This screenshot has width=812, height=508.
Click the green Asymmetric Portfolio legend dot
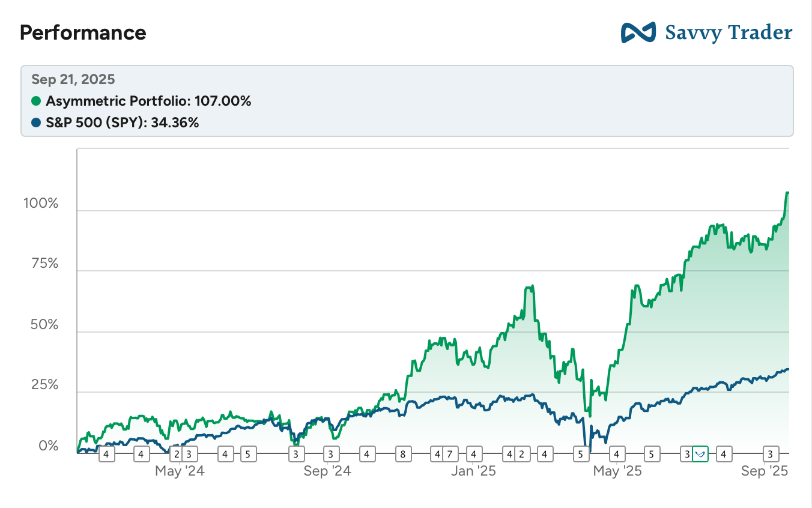(36, 101)
